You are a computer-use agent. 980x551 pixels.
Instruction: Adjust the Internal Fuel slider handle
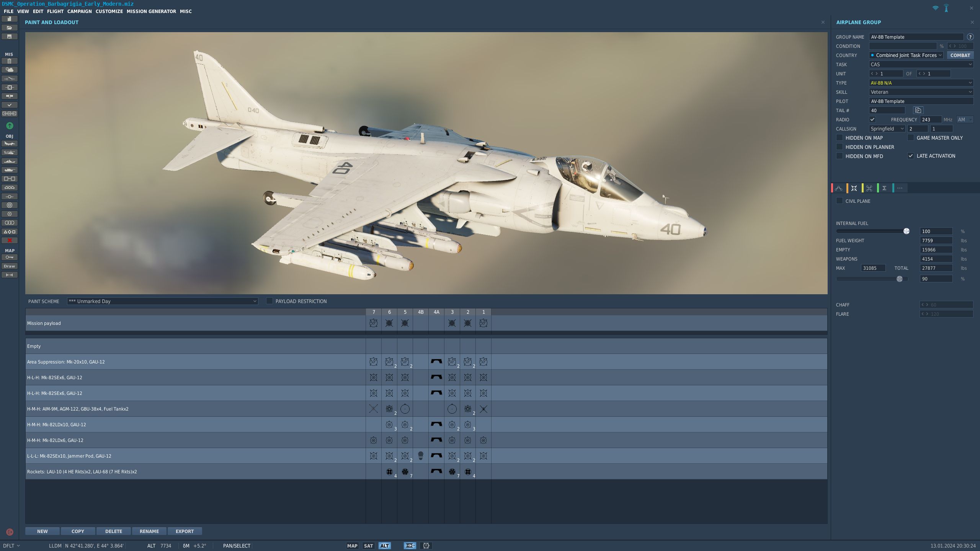point(906,231)
